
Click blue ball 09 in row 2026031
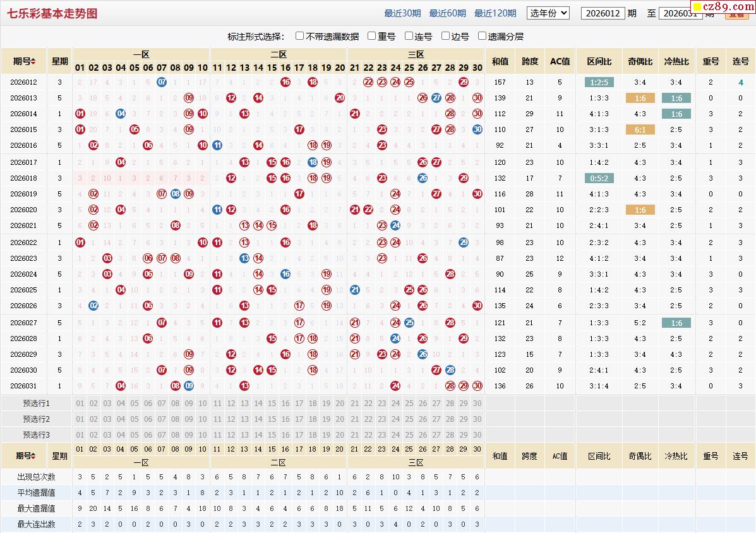coord(189,386)
